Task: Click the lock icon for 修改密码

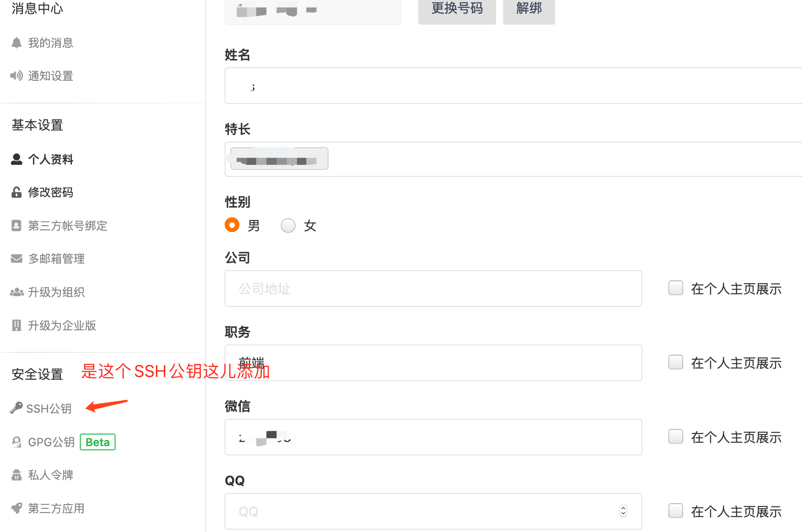Action: pyautogui.click(x=17, y=192)
